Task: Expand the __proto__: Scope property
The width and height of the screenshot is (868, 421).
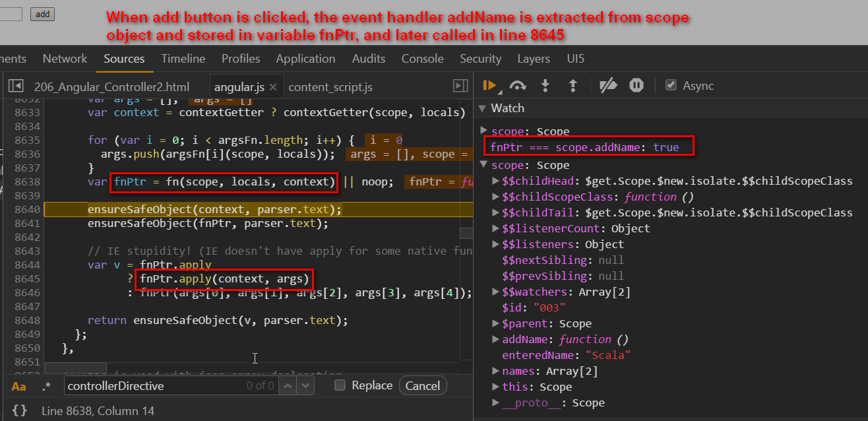Action: coord(496,403)
